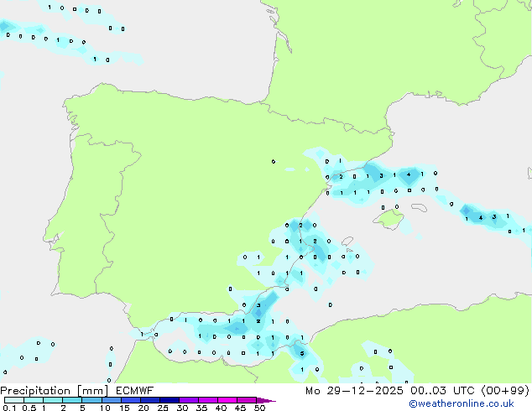Image resolution: width=532 pixels, height=411 pixels.
Task: Pick the 10–15 mm blue legend swatch
Action: (111, 400)
